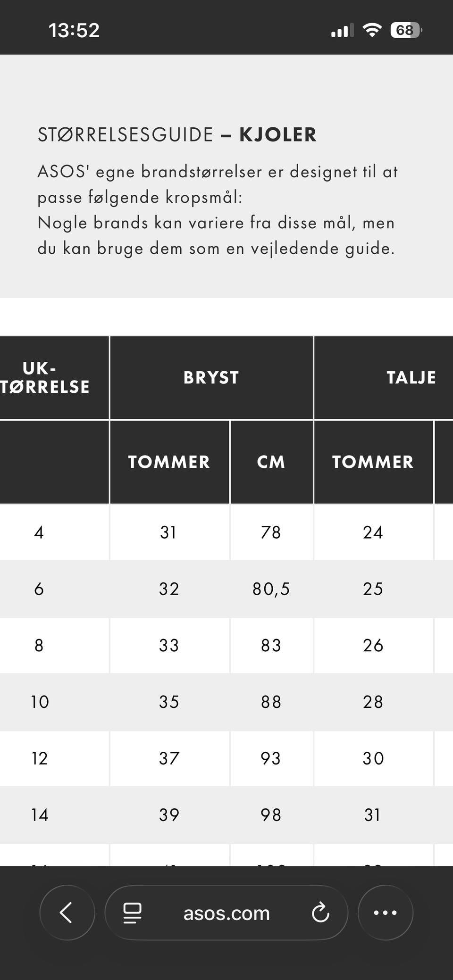Tap the reload page icon
This screenshot has height=980, width=453.
point(320,913)
